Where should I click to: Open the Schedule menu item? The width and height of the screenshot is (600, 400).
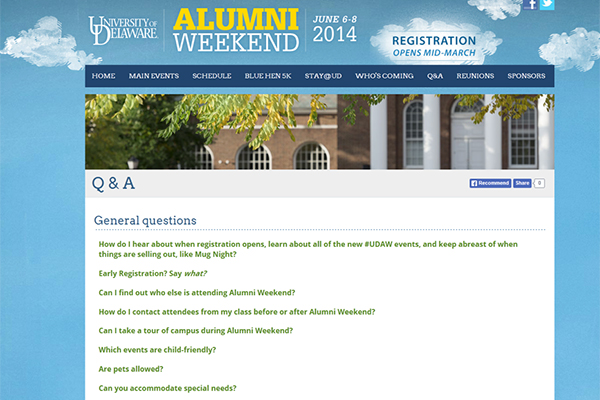pyautogui.click(x=212, y=76)
